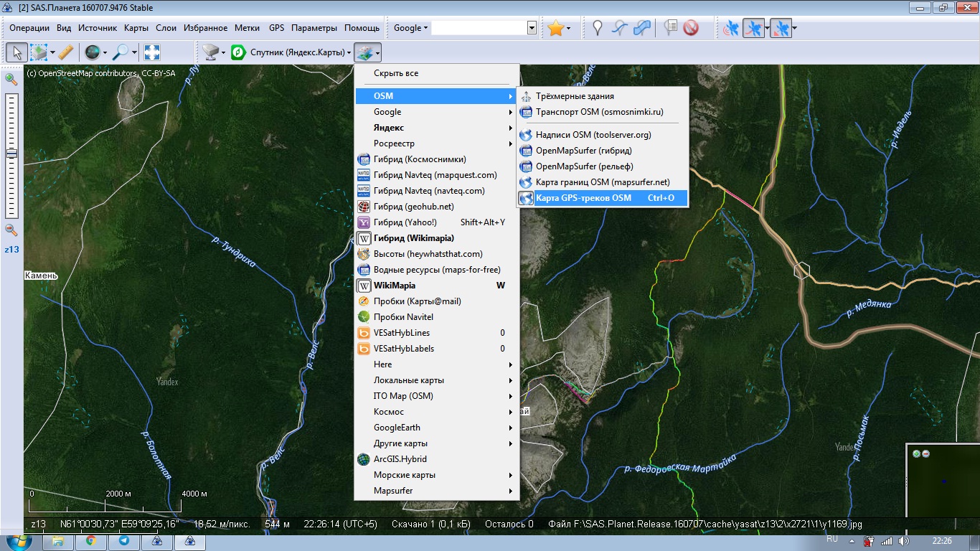Open the search field dropdown arrow
This screenshot has height=551, width=980.
pos(532,29)
